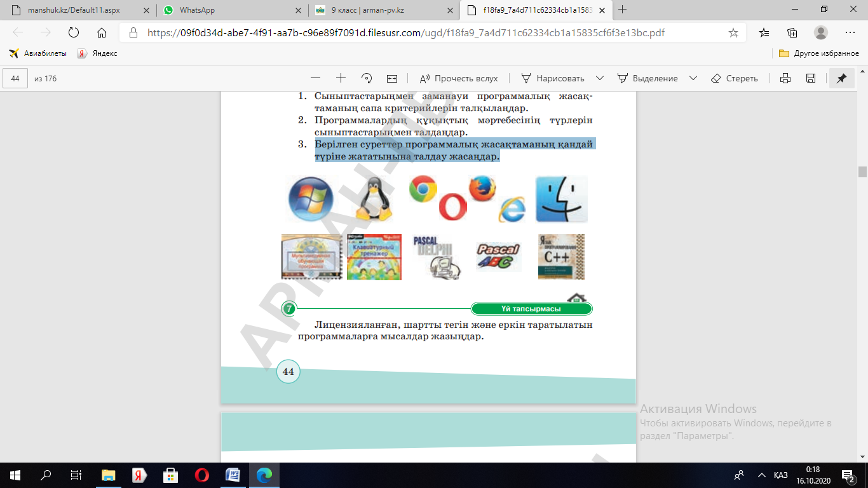This screenshot has height=488, width=868.
Task: Open the People icon in the system tray
Action: (739, 475)
